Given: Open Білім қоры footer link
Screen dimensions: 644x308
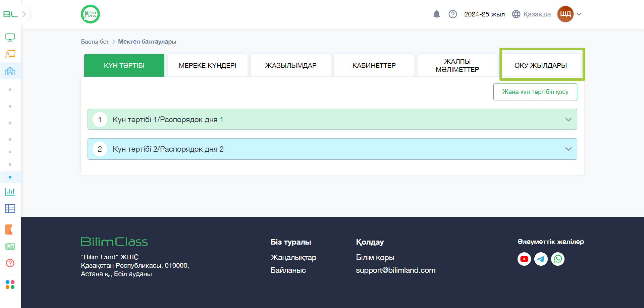Looking at the screenshot, I should point(375,257).
